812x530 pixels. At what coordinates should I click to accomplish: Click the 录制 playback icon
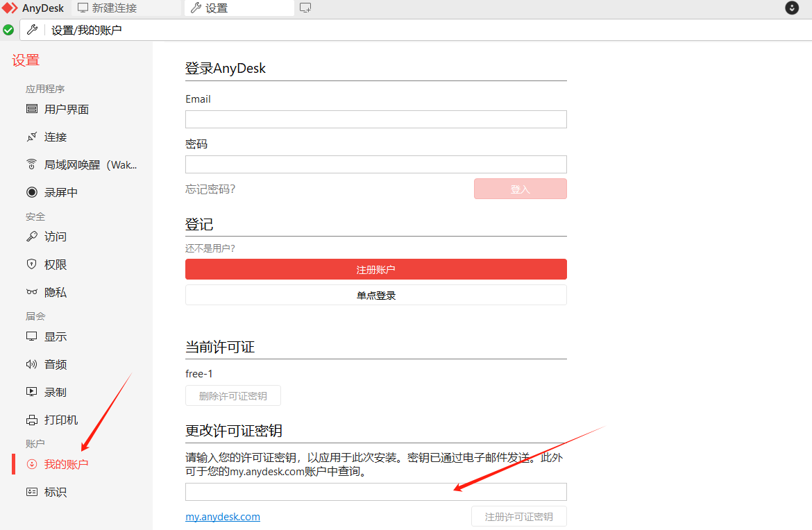point(32,392)
